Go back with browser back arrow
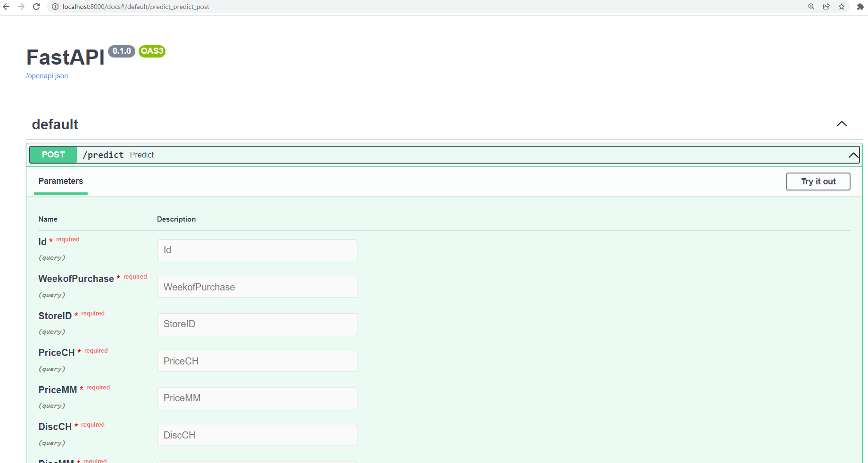Viewport: 868px width, 463px height. pos(6,7)
